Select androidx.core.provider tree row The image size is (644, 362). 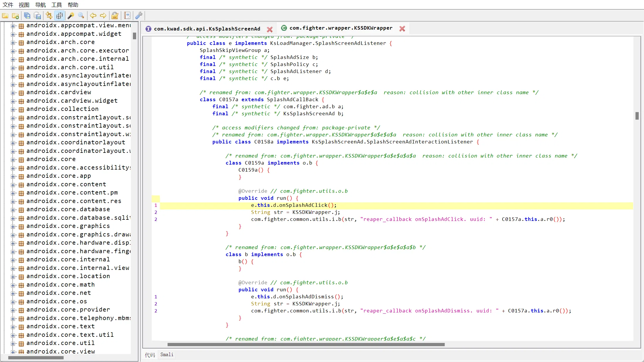tap(68, 309)
